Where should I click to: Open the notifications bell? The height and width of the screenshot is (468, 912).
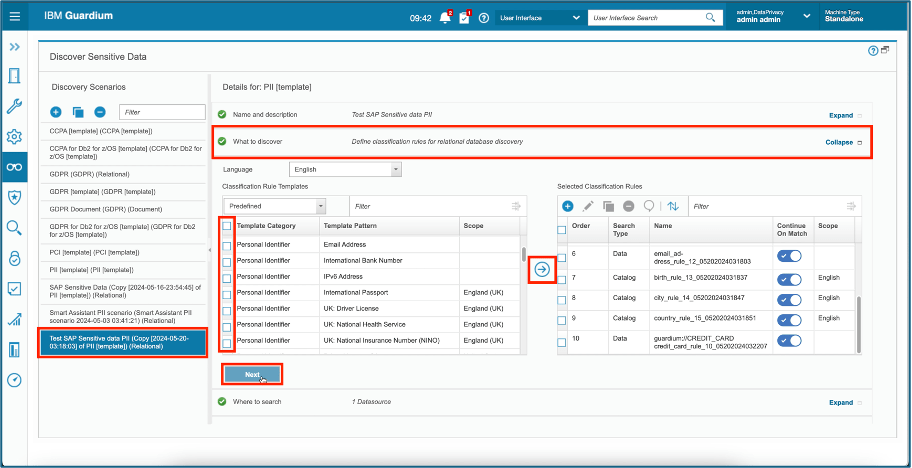(446, 17)
